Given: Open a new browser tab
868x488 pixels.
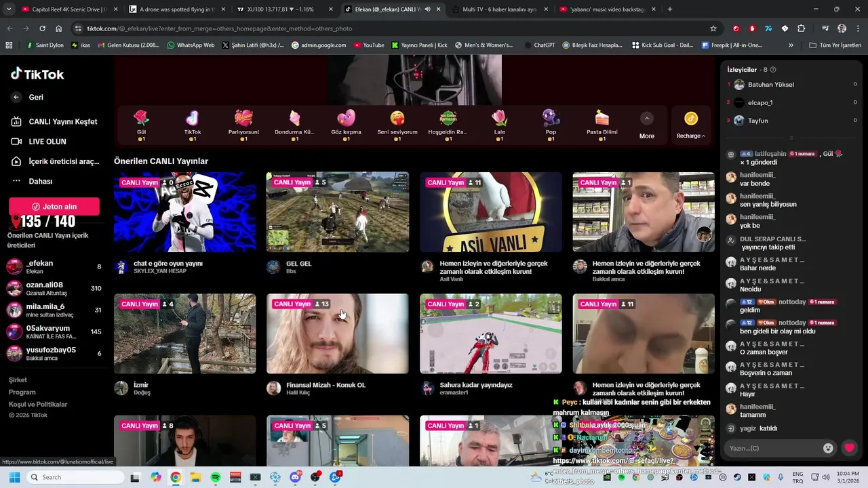Looking at the screenshot, I should tap(670, 9).
